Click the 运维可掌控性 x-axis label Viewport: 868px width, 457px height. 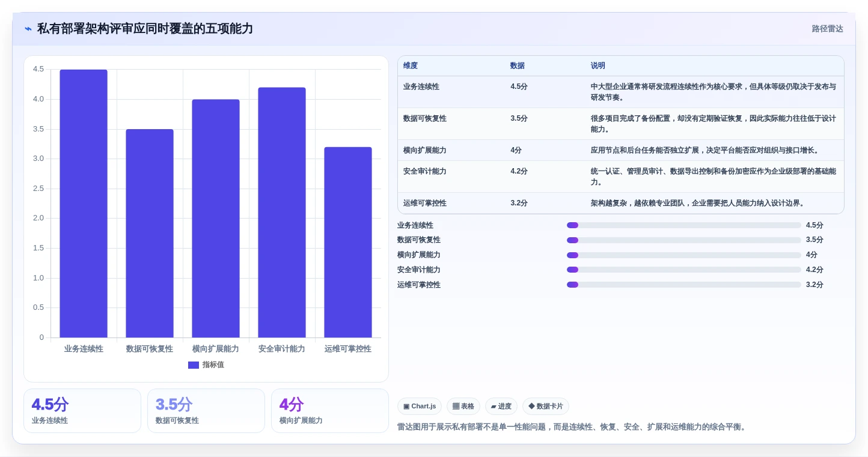(x=348, y=349)
